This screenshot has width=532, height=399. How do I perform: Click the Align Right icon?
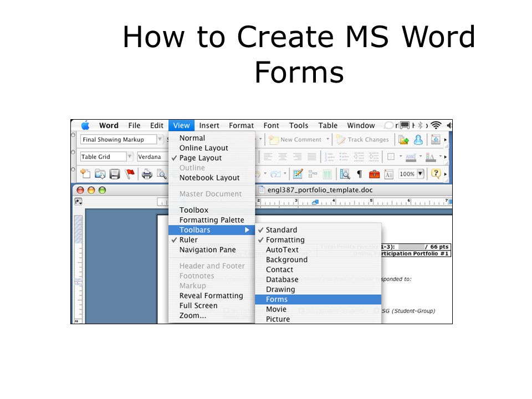click(297, 156)
